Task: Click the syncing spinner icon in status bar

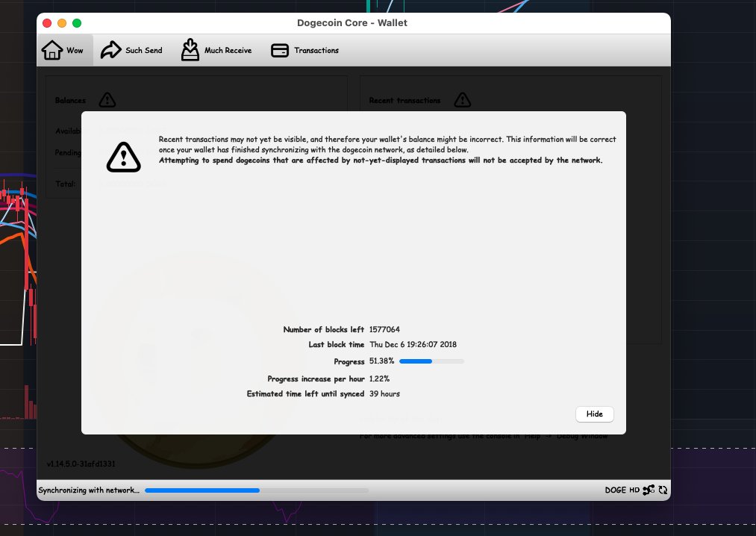Action: click(x=663, y=490)
